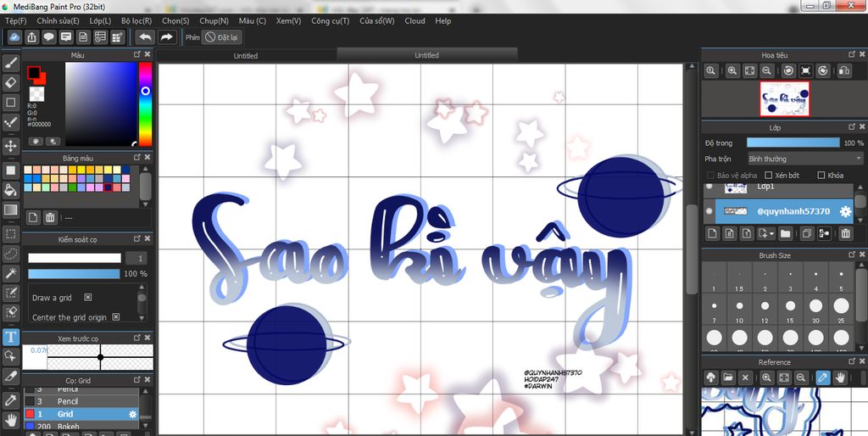Select the Dot tool icon
The height and width of the screenshot is (436, 868).
[10, 122]
